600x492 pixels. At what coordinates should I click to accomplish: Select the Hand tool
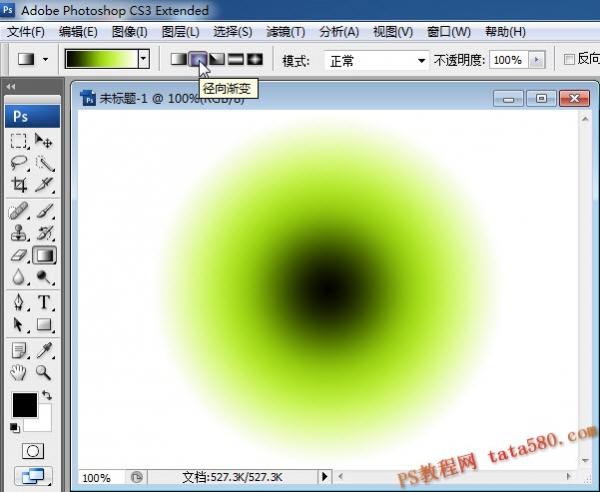[19, 372]
